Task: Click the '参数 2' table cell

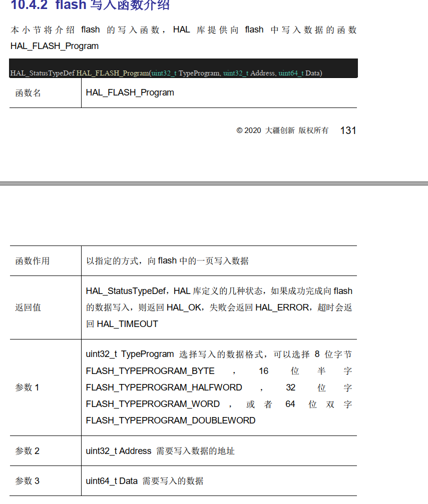Action: (x=46, y=451)
